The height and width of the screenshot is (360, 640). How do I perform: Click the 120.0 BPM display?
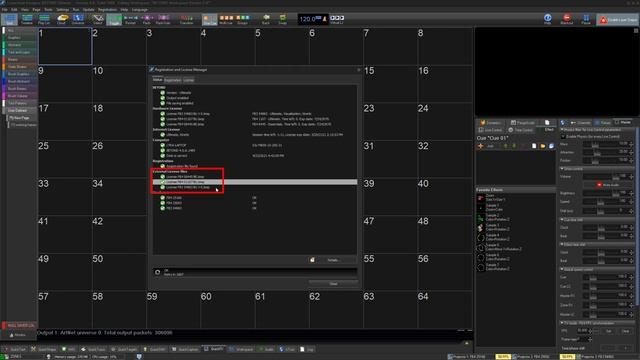click(x=313, y=19)
